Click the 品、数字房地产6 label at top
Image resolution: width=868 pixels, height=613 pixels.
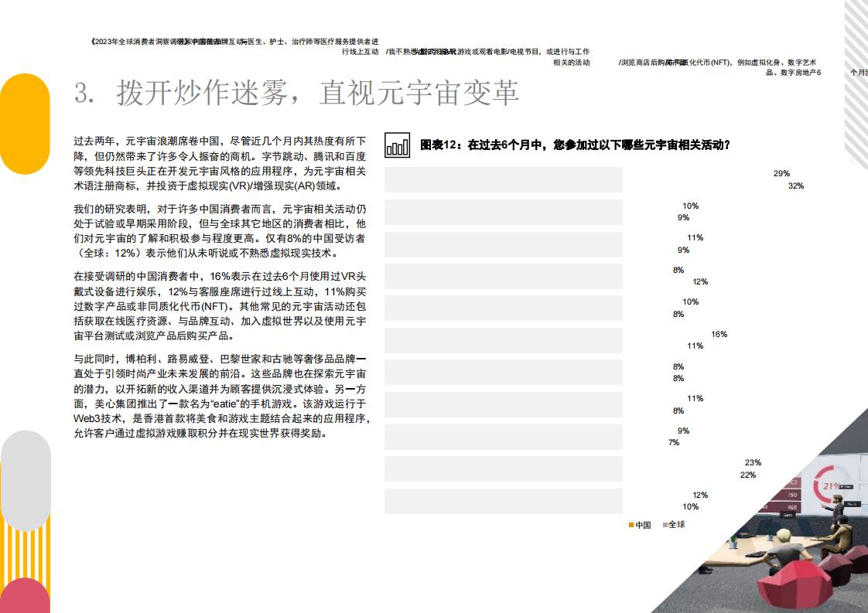pos(793,73)
